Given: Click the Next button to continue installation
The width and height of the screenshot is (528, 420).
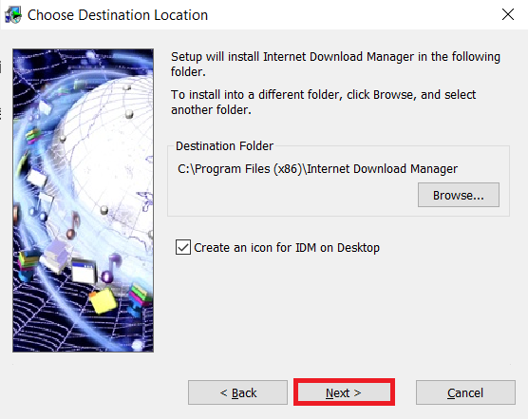Looking at the screenshot, I should [344, 392].
